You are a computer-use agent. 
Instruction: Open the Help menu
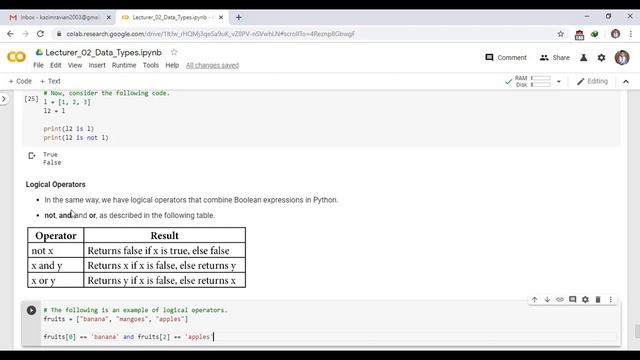click(x=172, y=65)
